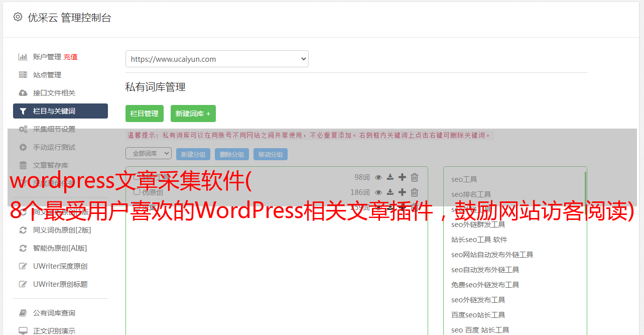Click the play icon for 手动运行测试

click(x=23, y=147)
